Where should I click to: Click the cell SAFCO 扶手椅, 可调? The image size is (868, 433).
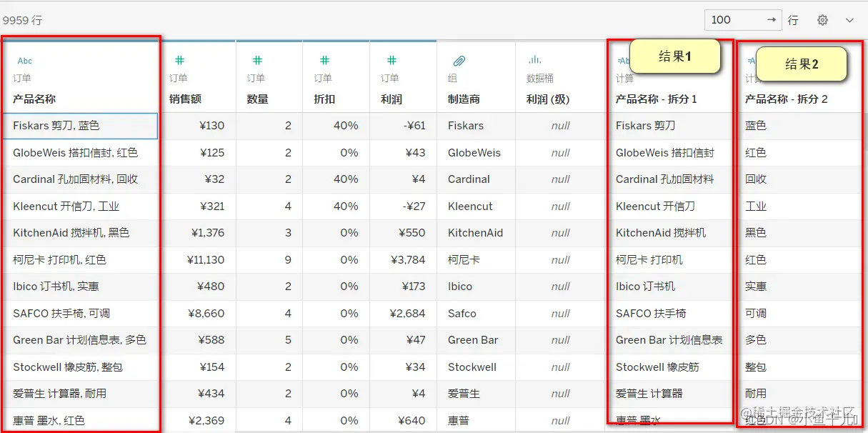click(x=80, y=314)
